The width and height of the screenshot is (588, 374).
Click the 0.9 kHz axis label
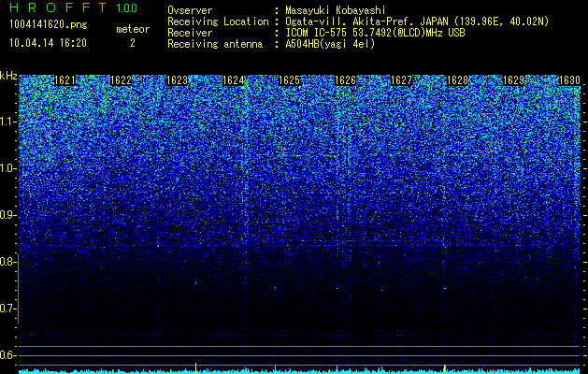point(7,215)
